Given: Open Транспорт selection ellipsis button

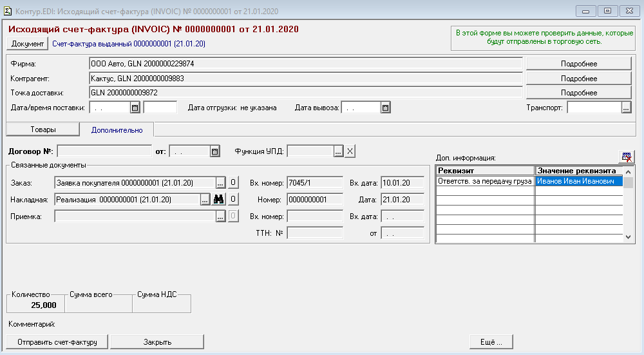Looking at the screenshot, I should coord(626,108).
